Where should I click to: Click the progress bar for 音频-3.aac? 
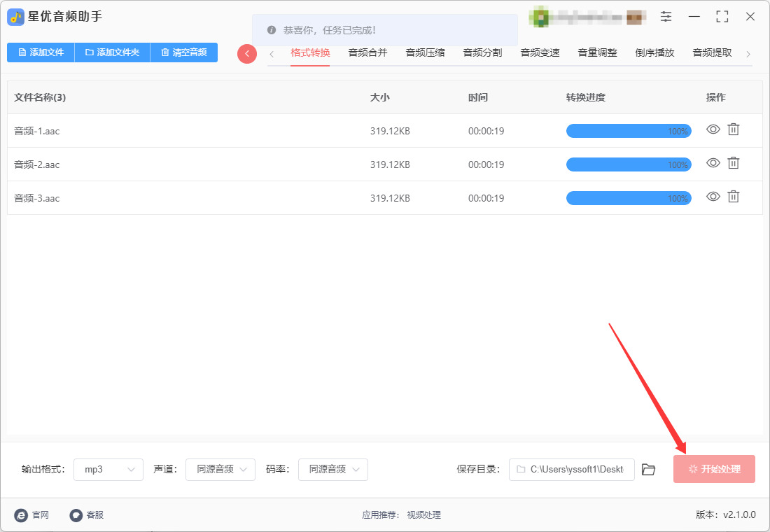[x=629, y=199]
